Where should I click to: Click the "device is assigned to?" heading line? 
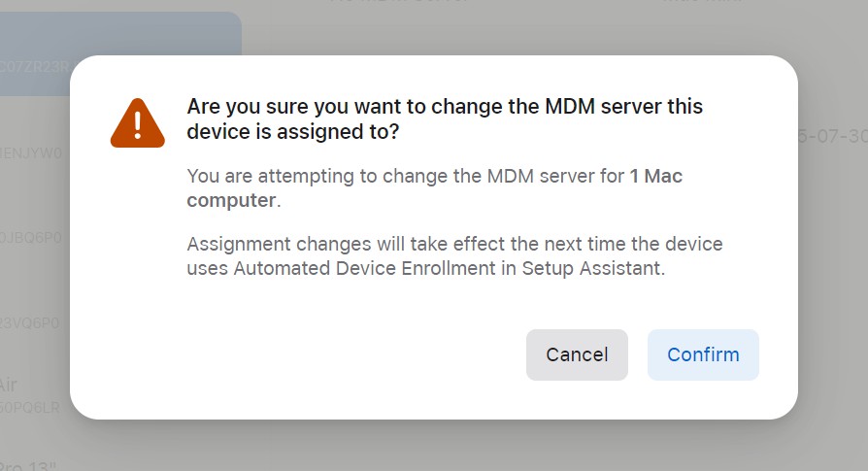(x=292, y=132)
